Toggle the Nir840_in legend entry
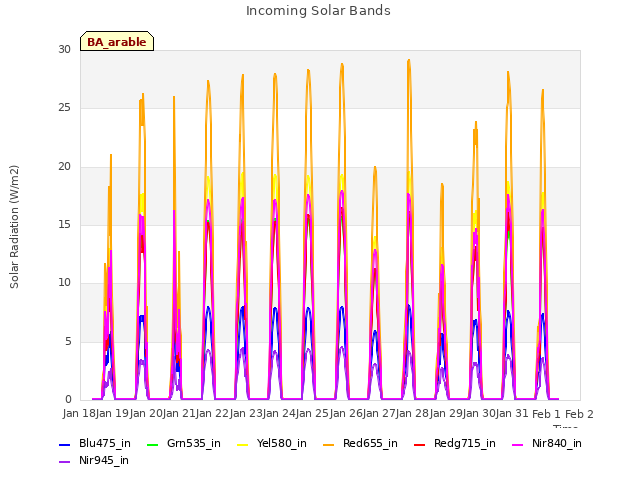The height and width of the screenshot is (480, 640). (x=547, y=443)
